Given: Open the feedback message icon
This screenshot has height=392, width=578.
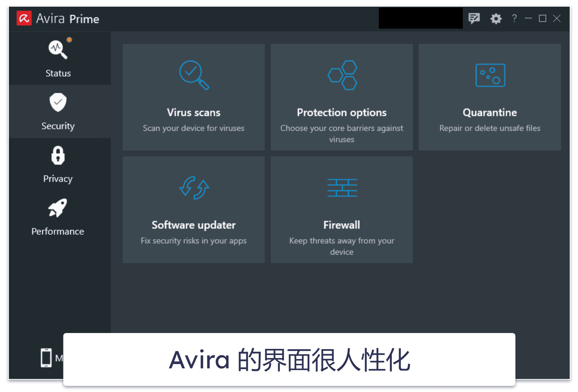Looking at the screenshot, I should pos(474,19).
